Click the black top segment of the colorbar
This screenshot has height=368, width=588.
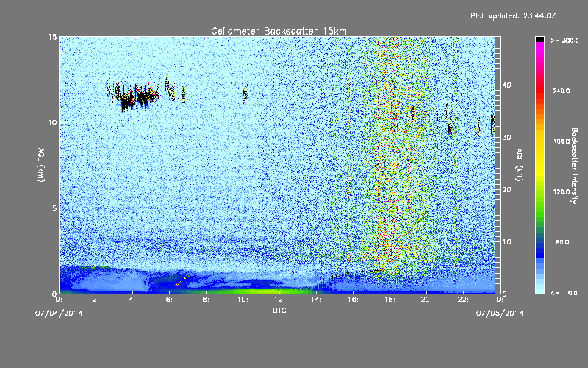[x=539, y=39]
